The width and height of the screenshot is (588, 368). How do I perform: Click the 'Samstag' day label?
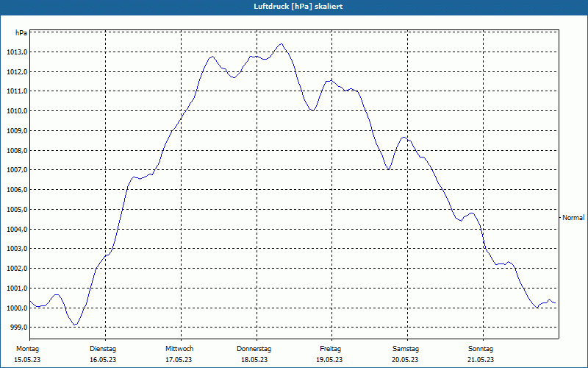click(406, 349)
